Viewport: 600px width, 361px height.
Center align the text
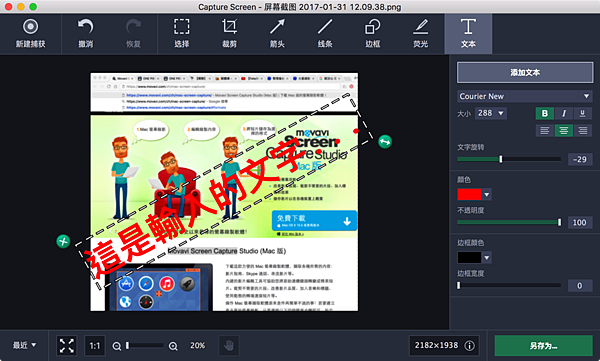coord(564,131)
